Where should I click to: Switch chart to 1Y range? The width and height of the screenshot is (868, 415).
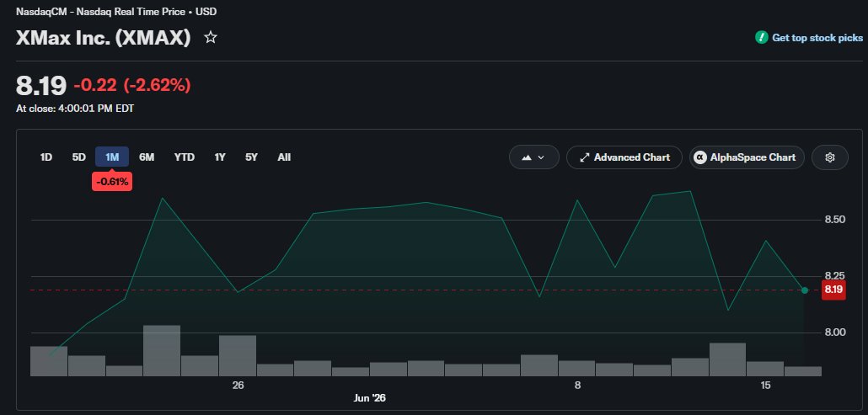pos(220,157)
